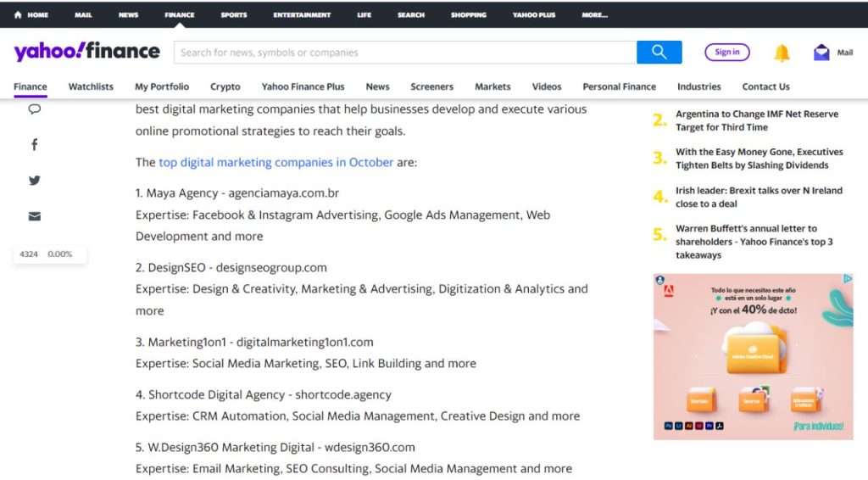Viewport: 868px width, 480px height.
Task: Expand the More... menu in top bar
Action: coord(594,15)
